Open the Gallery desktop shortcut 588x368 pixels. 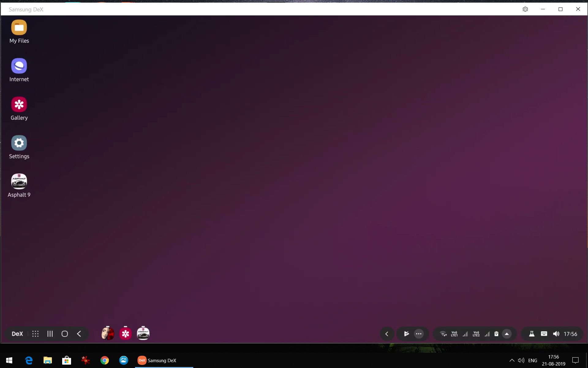(x=19, y=105)
